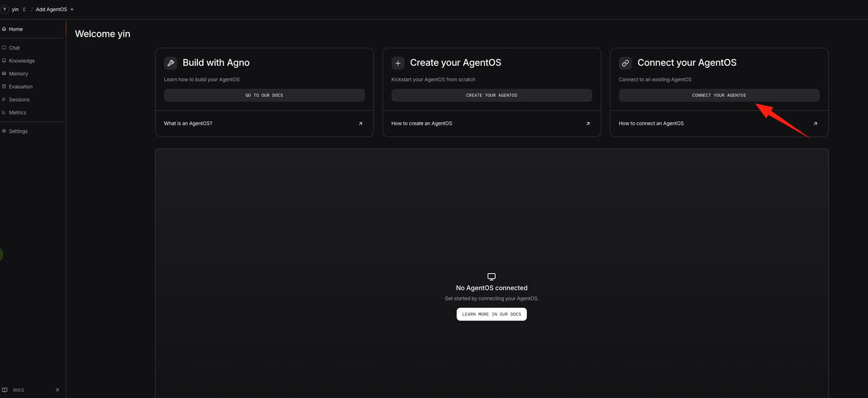
Task: Open the Chat section in sidebar
Action: tap(14, 48)
